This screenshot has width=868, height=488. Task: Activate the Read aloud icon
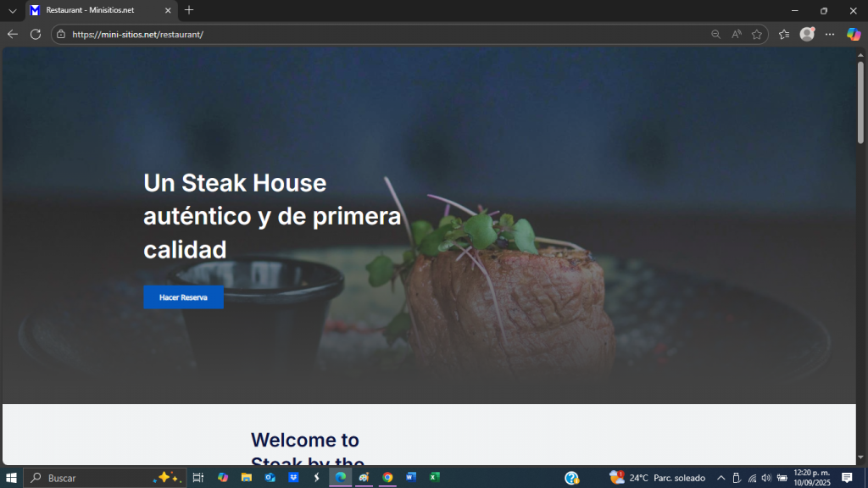pyautogui.click(x=737, y=34)
